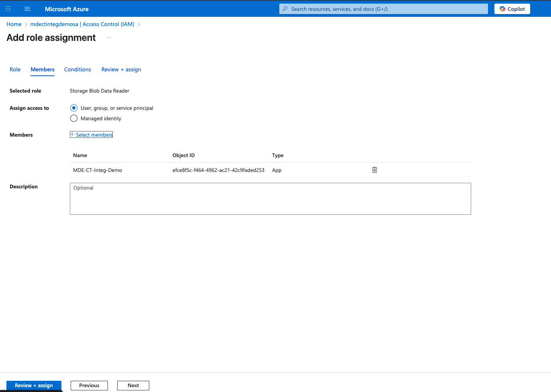Viewport: 551px width, 392px height.
Task: Open the Azure apps grid launcher
Action: click(8, 9)
